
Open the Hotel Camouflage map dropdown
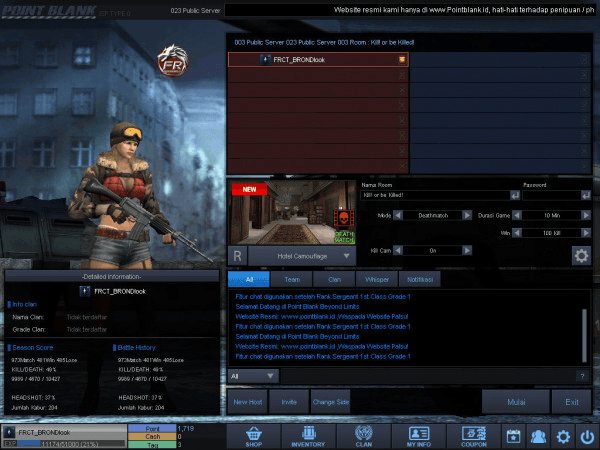[x=302, y=256]
